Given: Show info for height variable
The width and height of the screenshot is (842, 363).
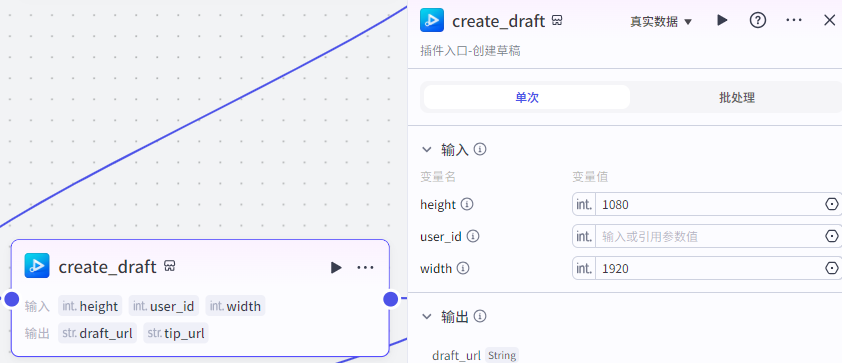Looking at the screenshot, I should [x=468, y=204].
